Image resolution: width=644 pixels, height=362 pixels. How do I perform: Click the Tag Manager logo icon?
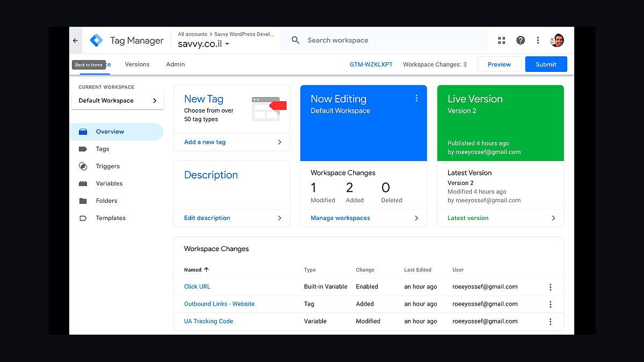[x=96, y=40]
